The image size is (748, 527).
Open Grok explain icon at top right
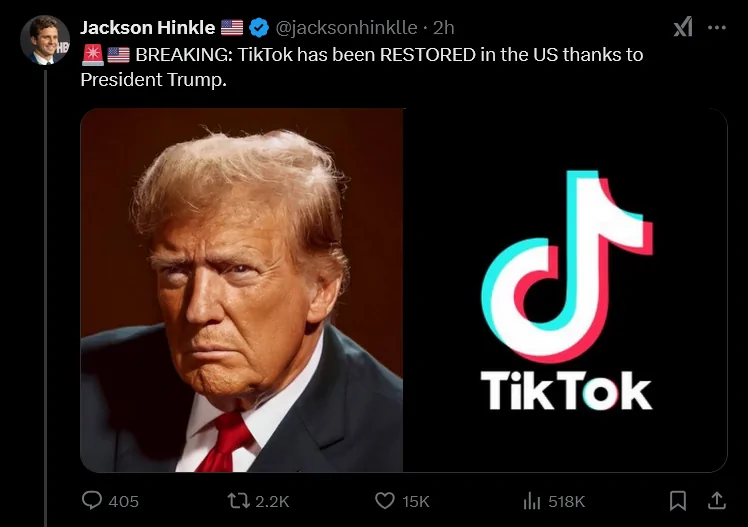tap(683, 27)
